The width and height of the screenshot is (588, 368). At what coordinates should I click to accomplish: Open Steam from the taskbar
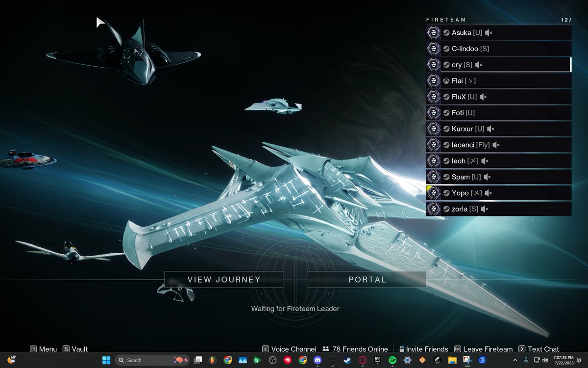pos(347,360)
